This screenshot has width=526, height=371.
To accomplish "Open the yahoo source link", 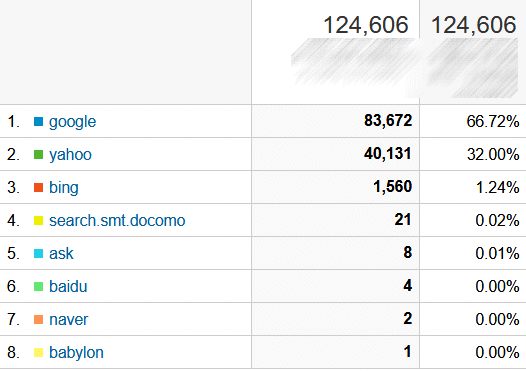I will click(x=70, y=155).
